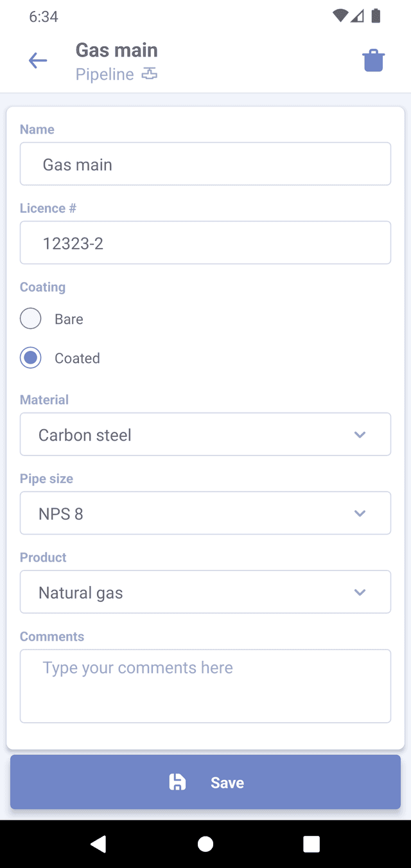411x868 pixels.
Task: Tap the battery status icon
Action: pos(376,16)
